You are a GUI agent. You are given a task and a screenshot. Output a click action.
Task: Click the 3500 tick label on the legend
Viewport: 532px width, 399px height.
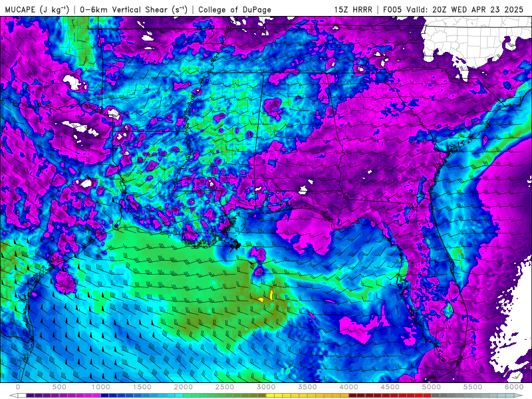[x=307, y=387]
